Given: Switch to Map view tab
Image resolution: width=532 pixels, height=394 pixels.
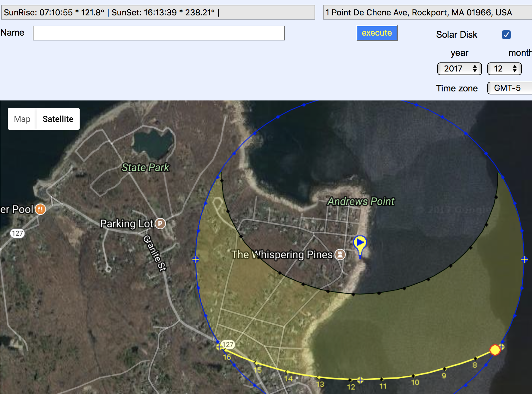Looking at the screenshot, I should 22,119.
